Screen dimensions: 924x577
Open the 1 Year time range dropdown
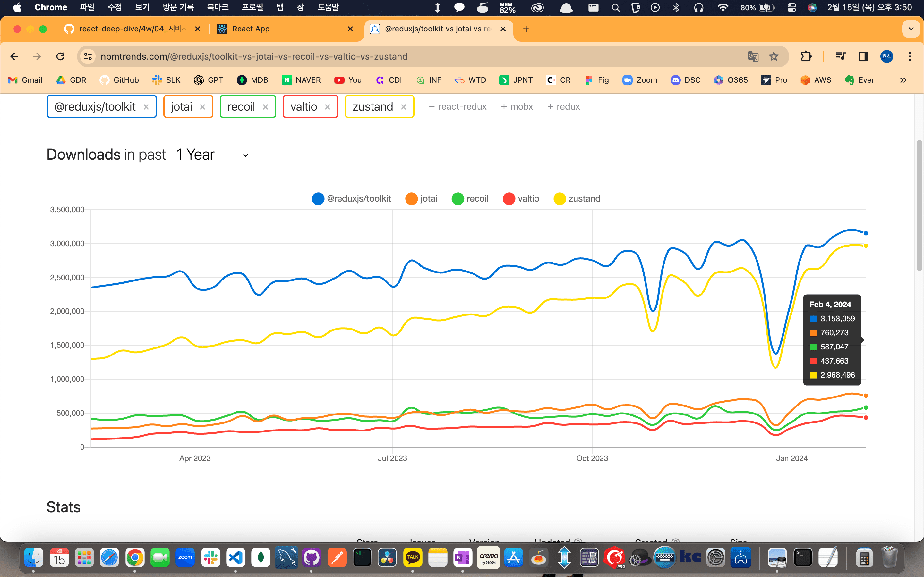point(213,155)
